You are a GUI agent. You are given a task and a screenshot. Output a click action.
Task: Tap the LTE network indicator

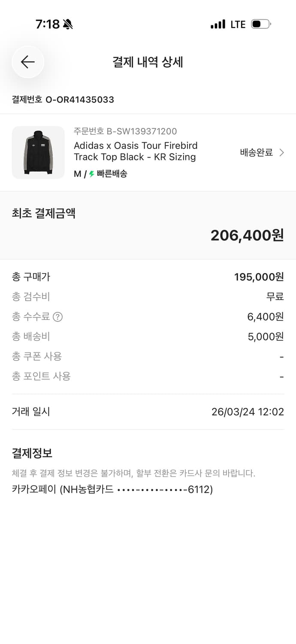pyautogui.click(x=237, y=24)
